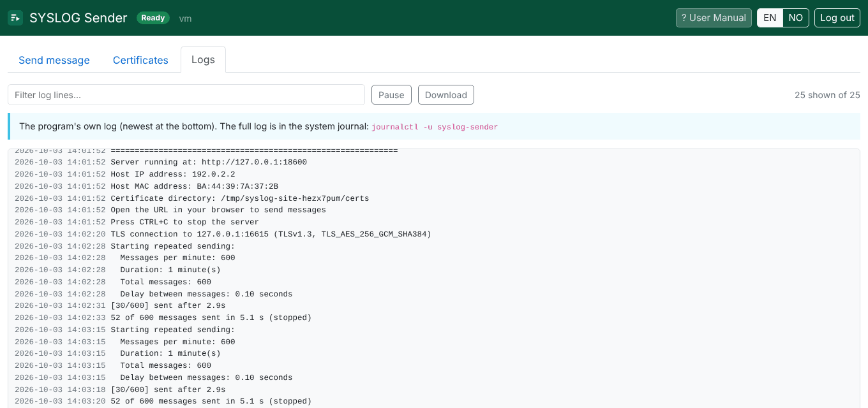Click the 14:02:28 'Starting repeated sending' line
The height and width of the screenshot is (408, 868).
click(125, 246)
